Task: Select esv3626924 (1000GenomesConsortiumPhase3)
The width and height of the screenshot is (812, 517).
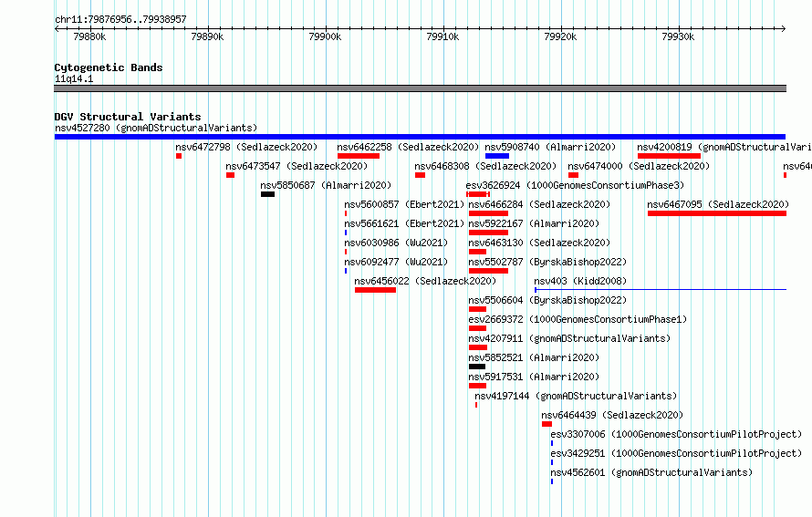Action: [x=575, y=185]
